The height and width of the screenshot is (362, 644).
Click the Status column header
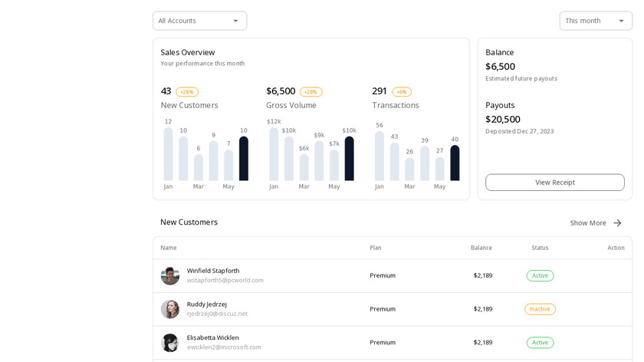point(540,248)
